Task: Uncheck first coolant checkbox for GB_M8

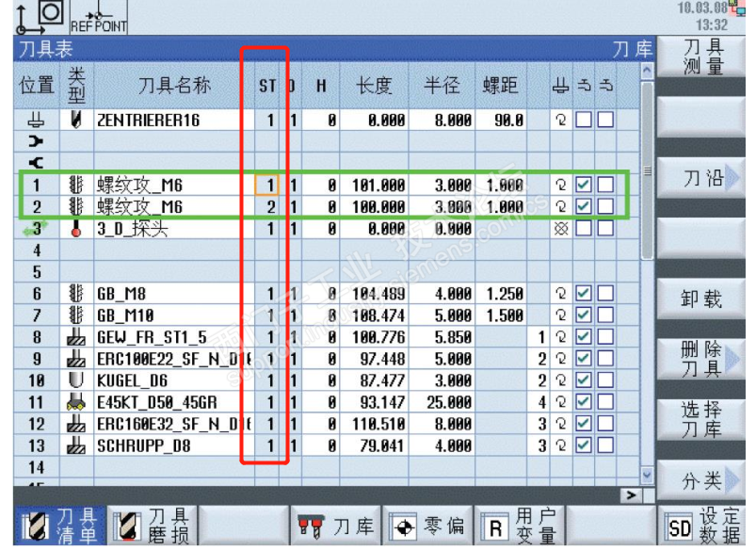Action: tap(584, 293)
